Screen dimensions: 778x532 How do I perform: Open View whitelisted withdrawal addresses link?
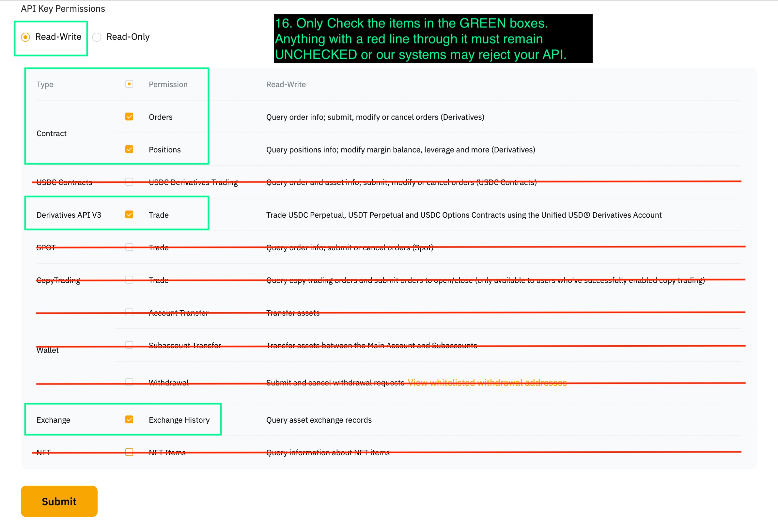click(x=487, y=383)
